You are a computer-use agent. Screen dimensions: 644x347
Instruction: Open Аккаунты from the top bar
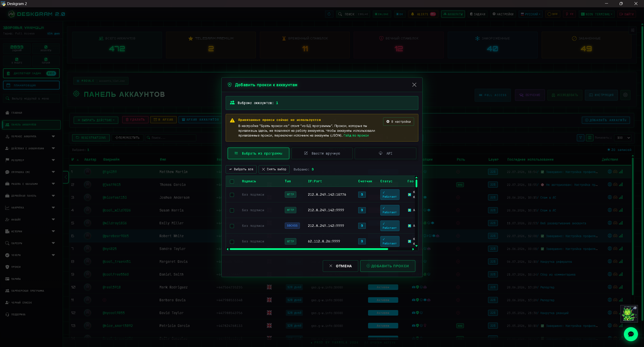point(453,14)
